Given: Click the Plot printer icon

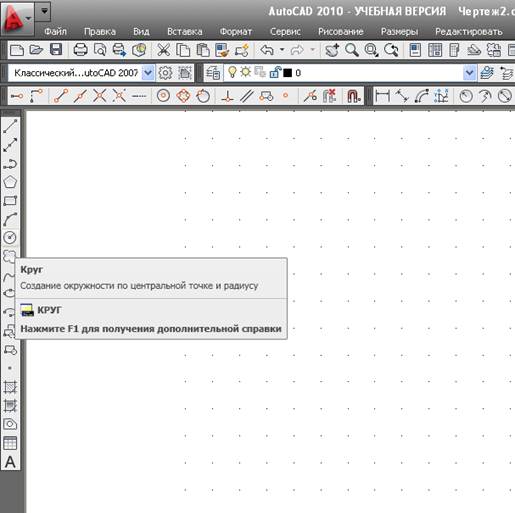Looking at the screenshot, I should (x=80, y=50).
